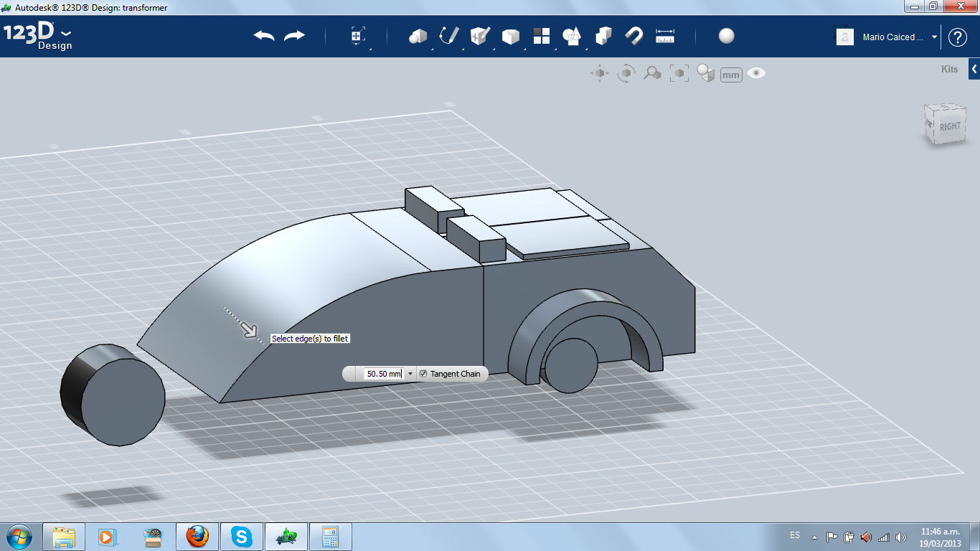
Task: Activate the magnet Snap tool
Action: [x=633, y=36]
